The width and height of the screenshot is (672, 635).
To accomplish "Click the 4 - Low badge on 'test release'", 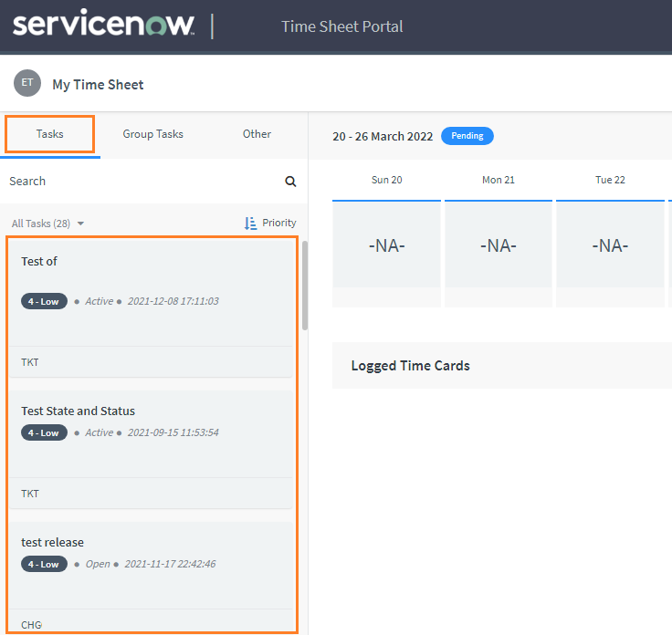I will [44, 565].
